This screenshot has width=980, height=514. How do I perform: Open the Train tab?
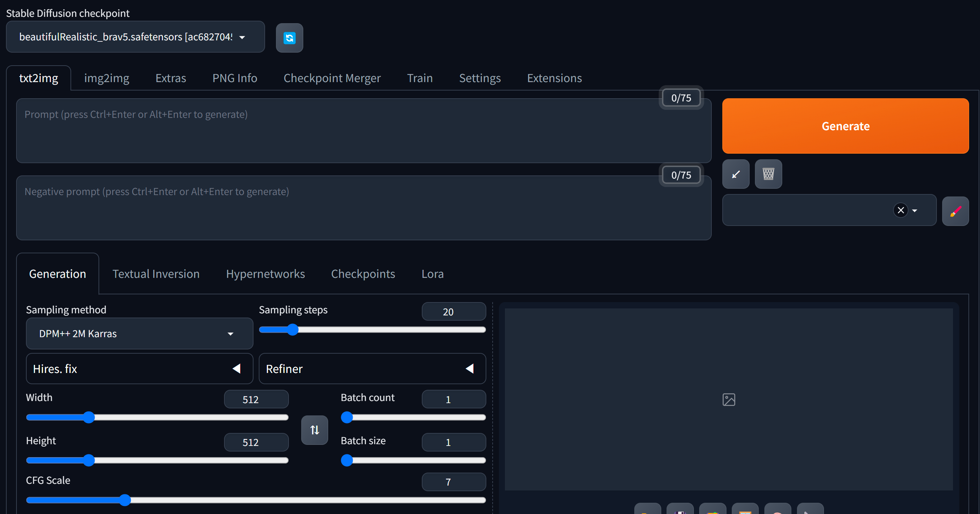pyautogui.click(x=420, y=78)
